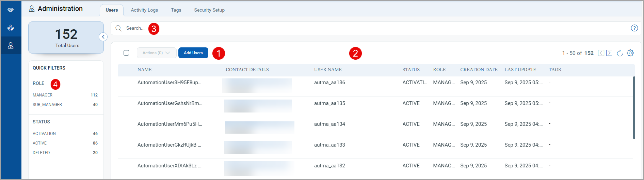Switch to the Activity Logs tab
This screenshot has height=180, width=644.
144,10
